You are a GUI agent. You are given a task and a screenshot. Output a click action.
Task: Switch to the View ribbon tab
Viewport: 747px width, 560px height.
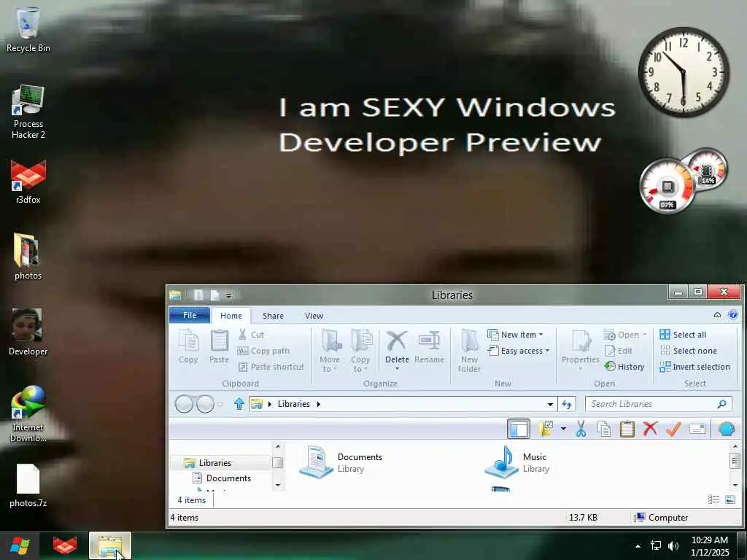[314, 316]
